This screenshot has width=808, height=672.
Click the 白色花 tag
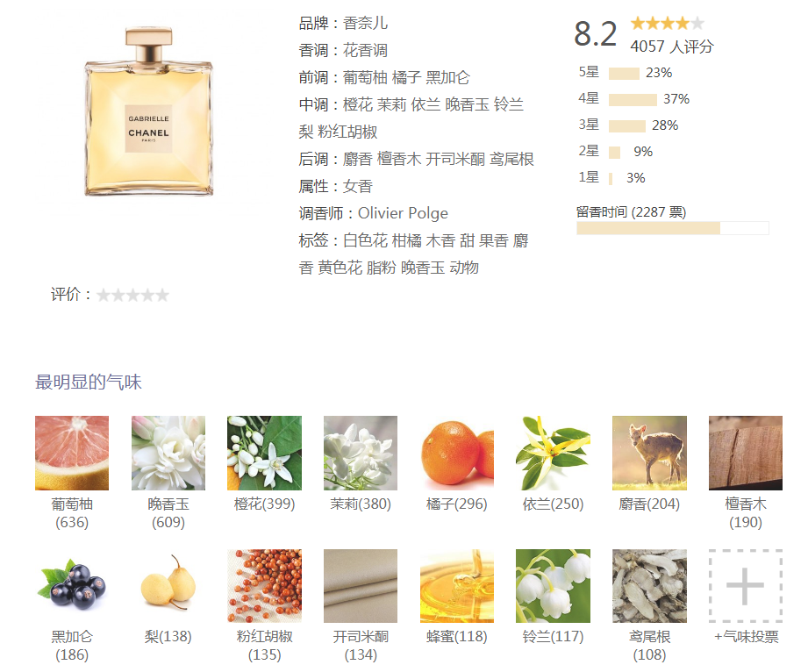tap(365, 240)
